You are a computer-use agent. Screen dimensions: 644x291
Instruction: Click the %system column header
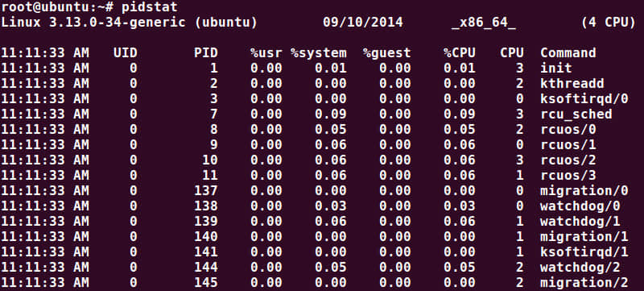point(319,53)
